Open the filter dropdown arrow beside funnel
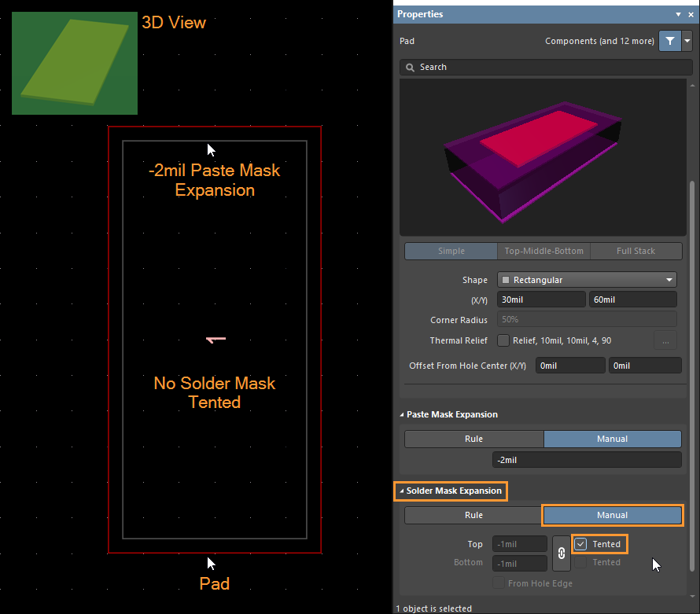This screenshot has height=614, width=700. (687, 41)
